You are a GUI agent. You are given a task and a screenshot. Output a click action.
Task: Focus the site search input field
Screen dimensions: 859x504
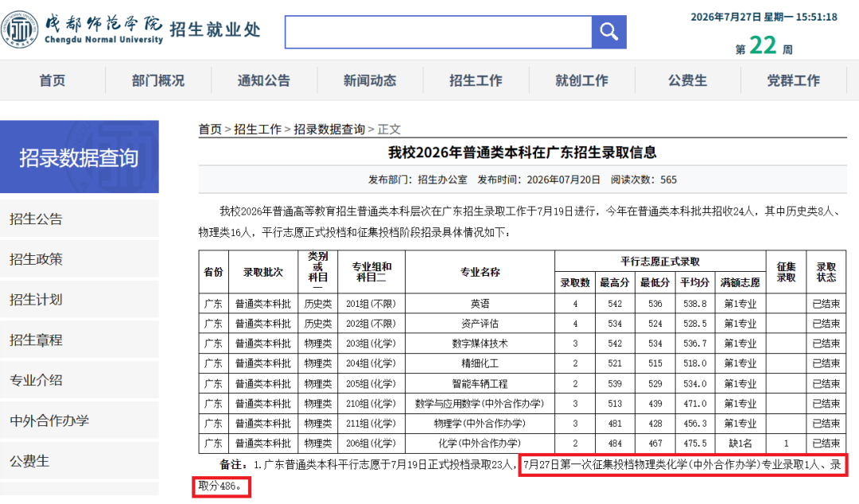(438, 32)
